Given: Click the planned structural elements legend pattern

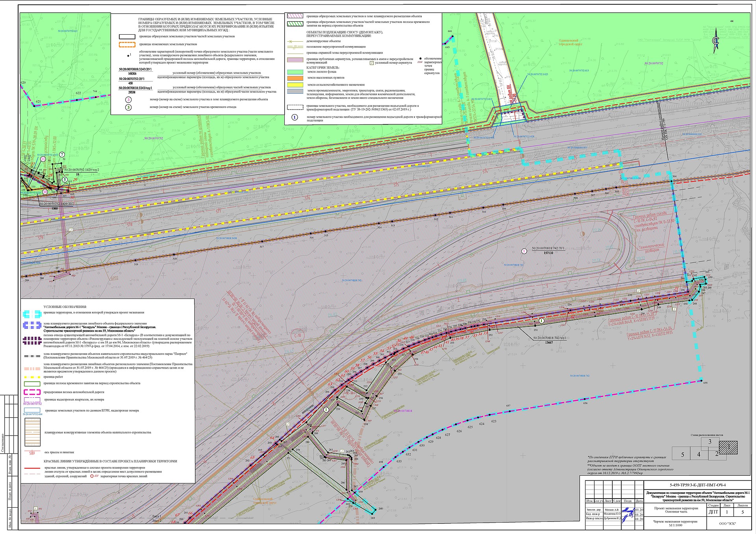Looking at the screenshot, I should [32, 432].
